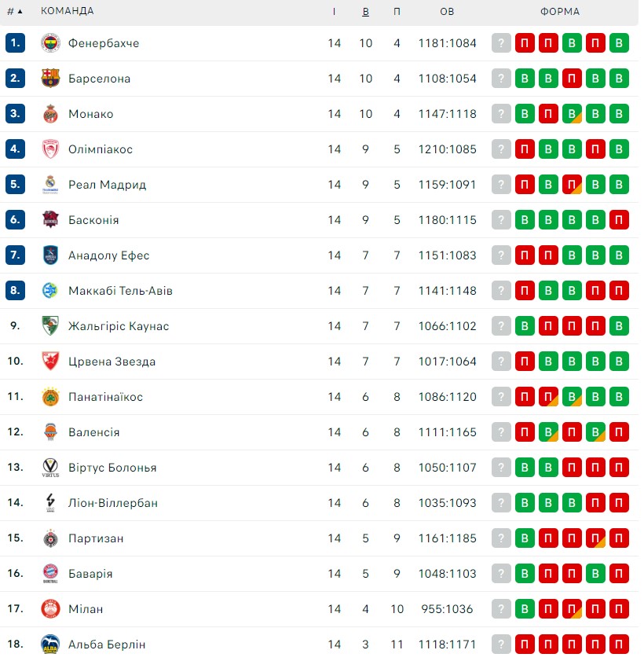Click the Віртус Болонья logo
This screenshot has height=661, width=644.
(50, 468)
